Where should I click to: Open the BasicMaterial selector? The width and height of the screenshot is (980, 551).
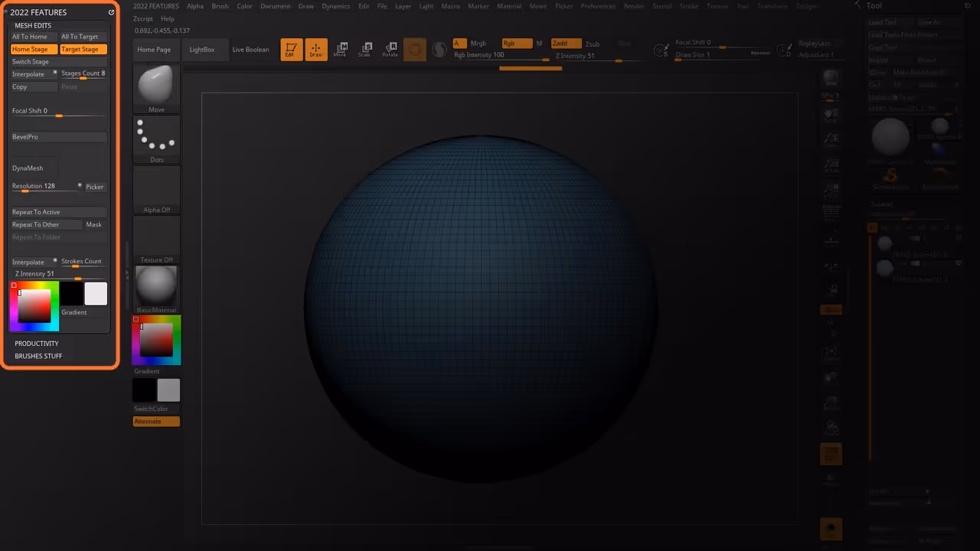(x=156, y=289)
